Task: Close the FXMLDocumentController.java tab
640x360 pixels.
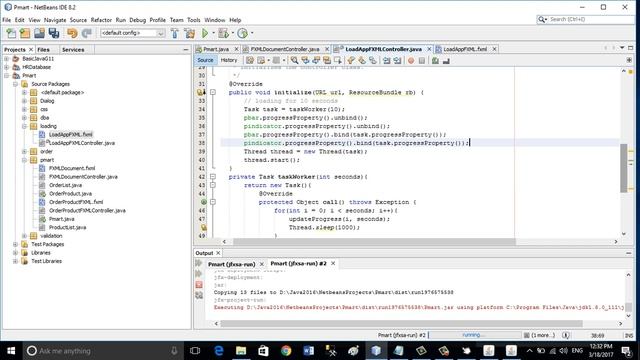Action: pos(327,49)
